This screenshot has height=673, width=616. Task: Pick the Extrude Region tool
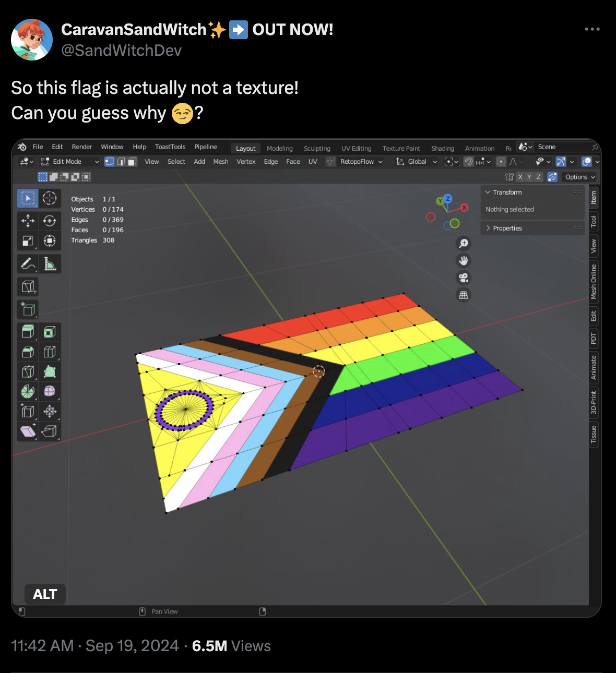point(28,332)
